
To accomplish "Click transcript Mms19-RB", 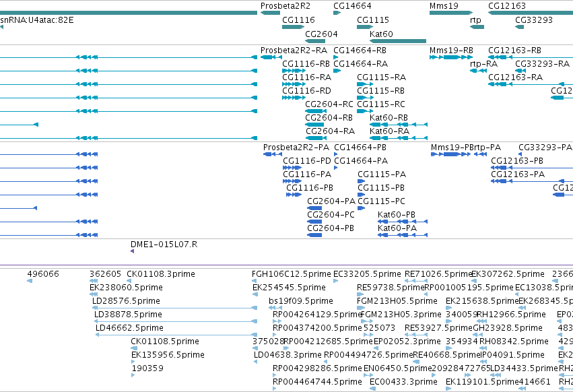I will [451, 50].
